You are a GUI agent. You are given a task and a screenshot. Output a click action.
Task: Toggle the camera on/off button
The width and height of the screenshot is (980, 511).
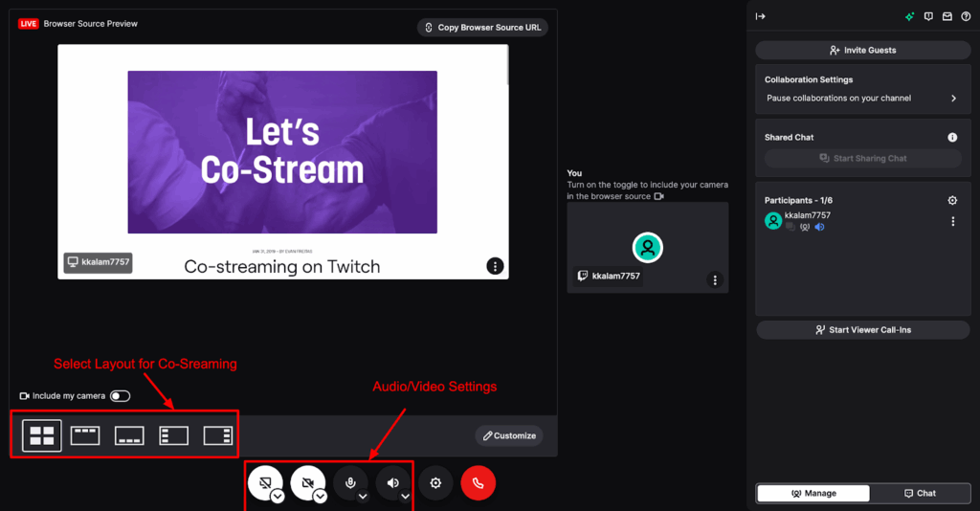pyautogui.click(x=308, y=482)
